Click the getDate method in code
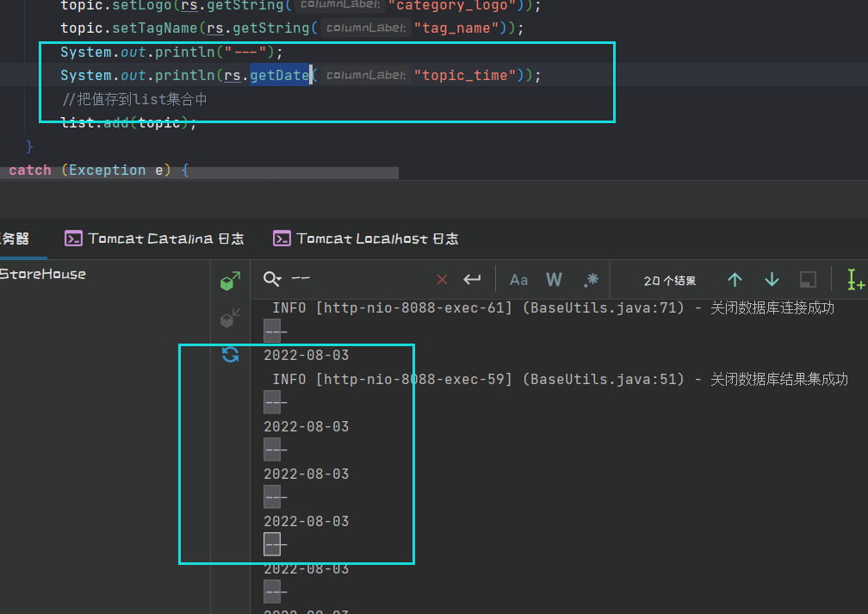 tap(280, 75)
